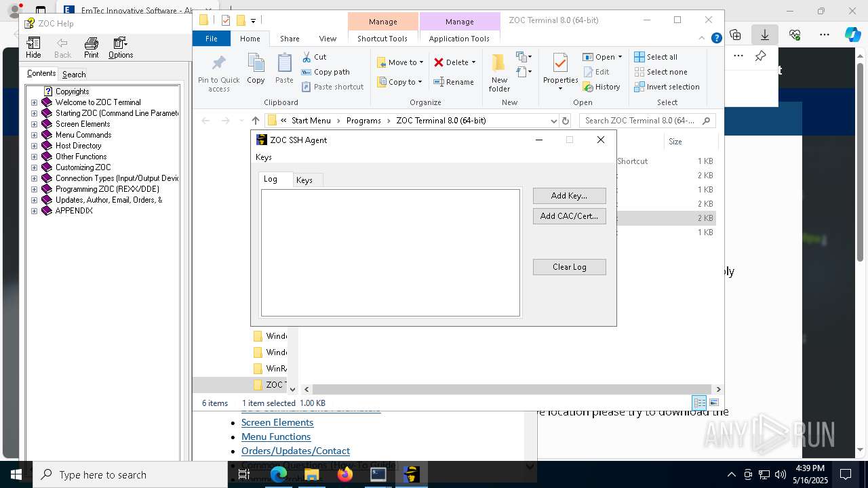The height and width of the screenshot is (488, 868).
Task: Switch to Share ribbon tab
Action: (290, 39)
